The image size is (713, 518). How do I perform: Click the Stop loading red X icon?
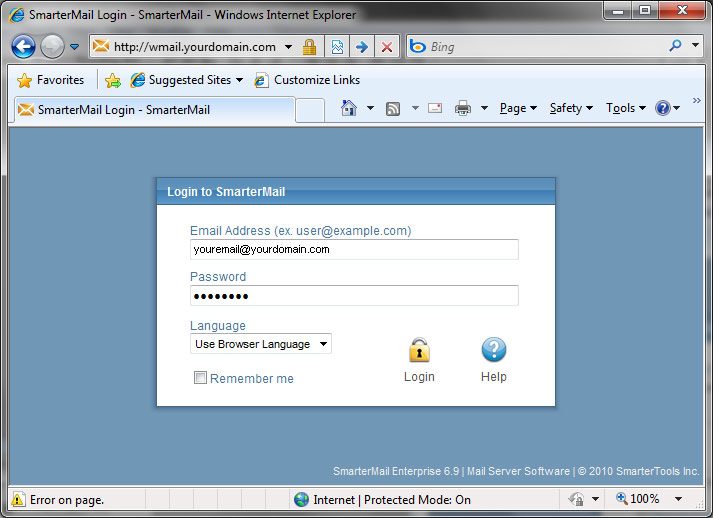click(x=386, y=47)
